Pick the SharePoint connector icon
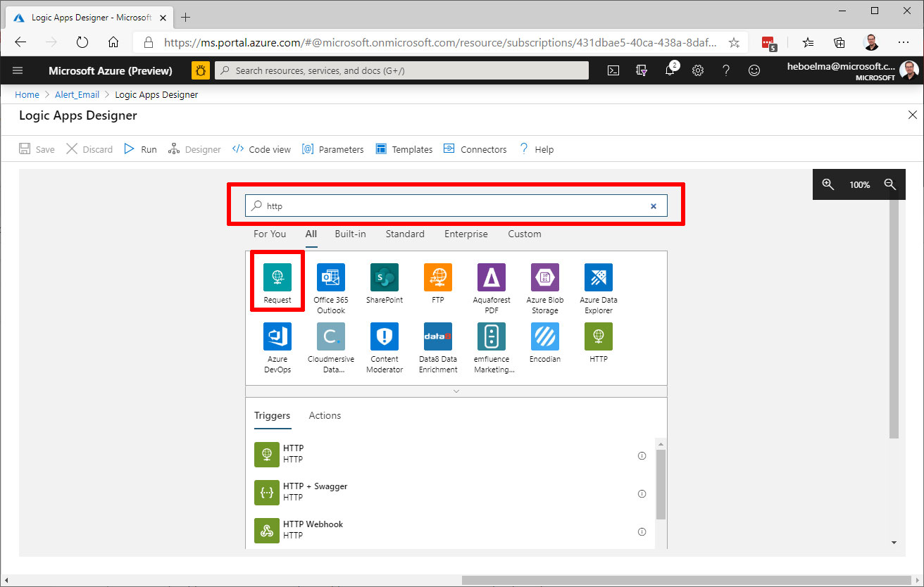This screenshot has height=587, width=924. (385, 277)
